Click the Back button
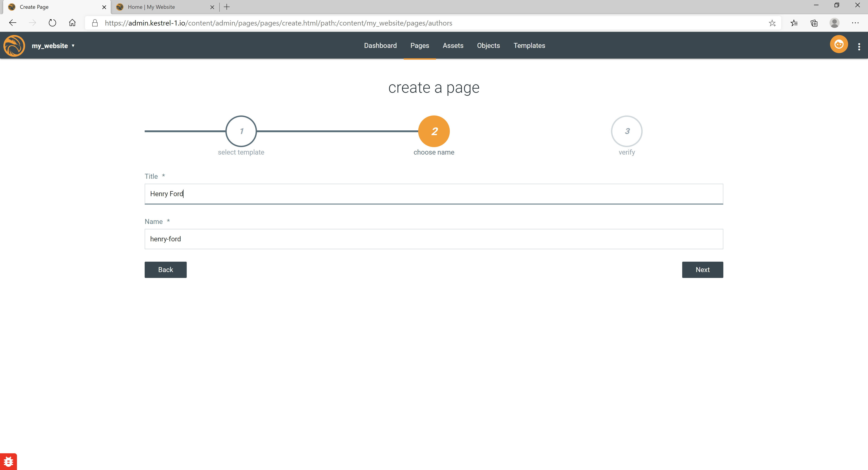This screenshot has width=868, height=470. pos(165,270)
